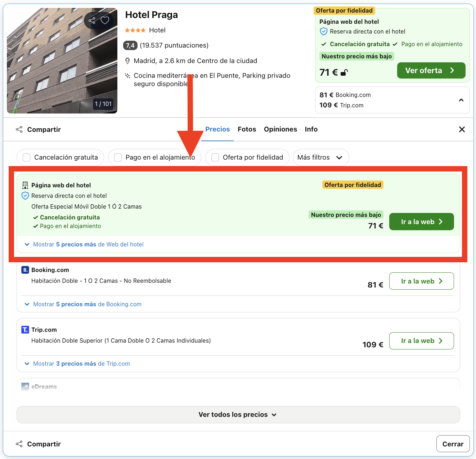This screenshot has width=476, height=459.
Task: Click Ir a la web for Booking.com
Action: 421,281
